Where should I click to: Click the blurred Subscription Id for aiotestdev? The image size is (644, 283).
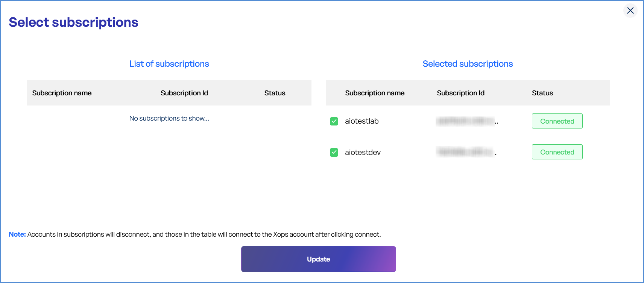(x=466, y=152)
